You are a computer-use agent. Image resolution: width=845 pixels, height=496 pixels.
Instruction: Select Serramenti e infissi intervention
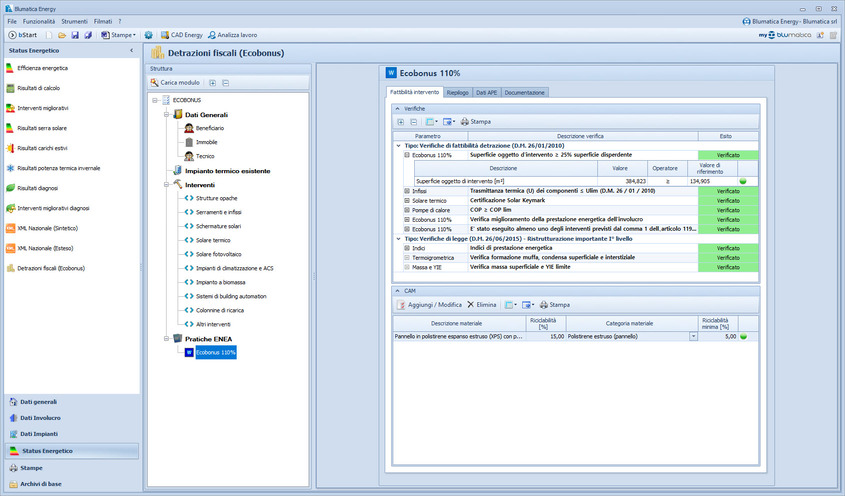tap(218, 212)
